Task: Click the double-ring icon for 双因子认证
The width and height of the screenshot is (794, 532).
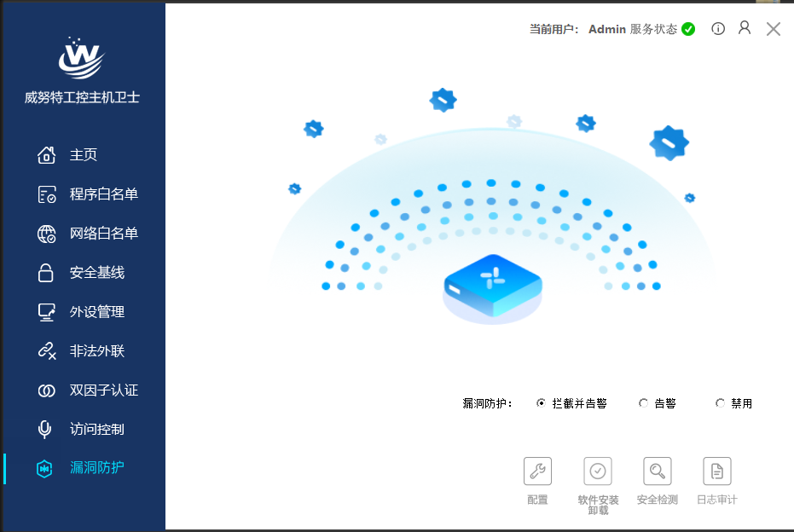Action: pos(47,390)
